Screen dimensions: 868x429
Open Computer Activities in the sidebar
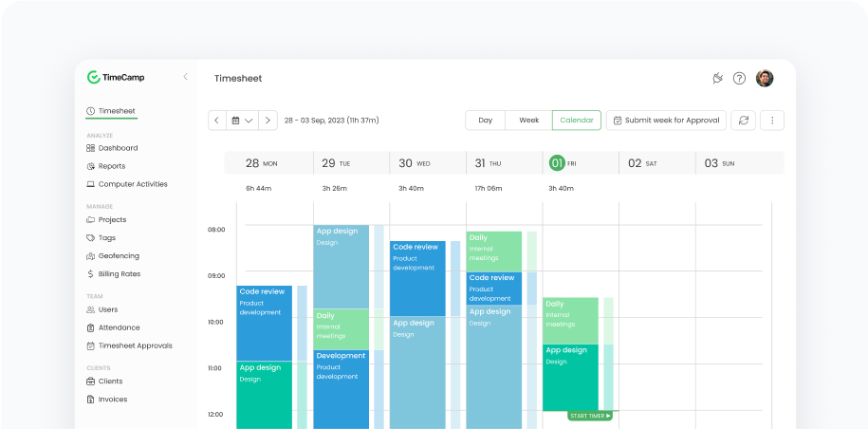pos(133,184)
